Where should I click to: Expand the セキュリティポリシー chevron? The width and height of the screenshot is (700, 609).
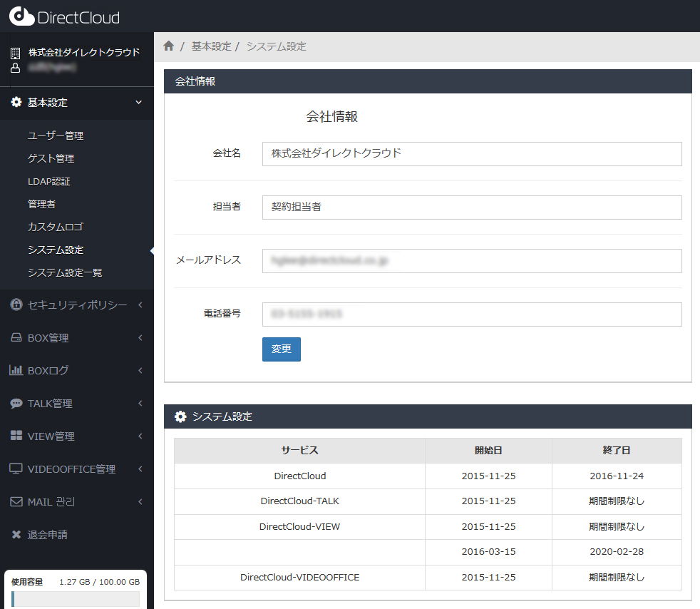coord(140,304)
